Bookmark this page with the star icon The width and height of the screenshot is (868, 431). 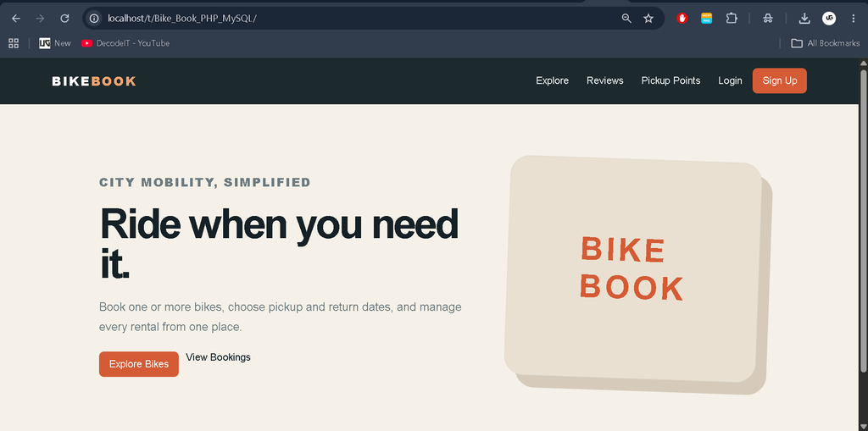[648, 19]
